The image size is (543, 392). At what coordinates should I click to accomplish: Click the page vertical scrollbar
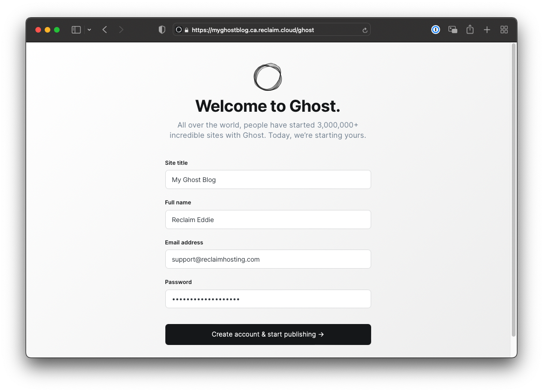click(x=514, y=190)
